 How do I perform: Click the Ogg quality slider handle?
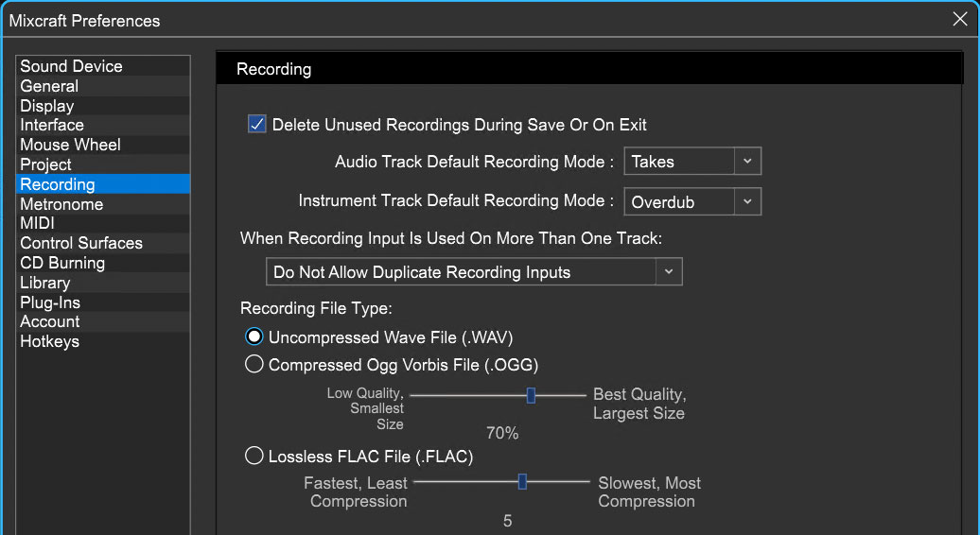pyautogui.click(x=531, y=395)
